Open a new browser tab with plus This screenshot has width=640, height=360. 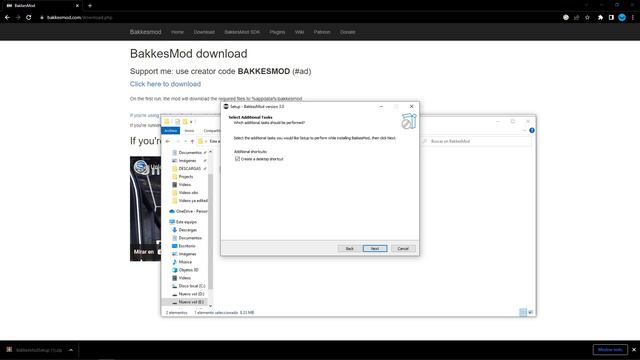(90, 6)
